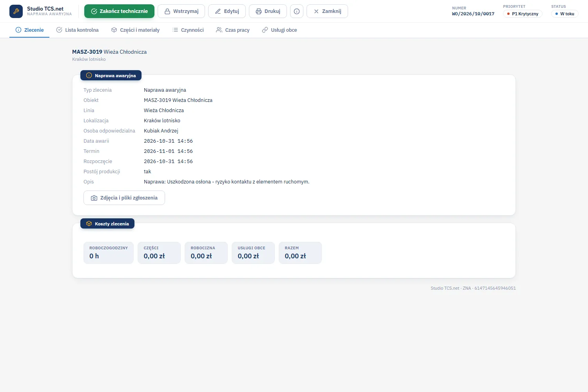Click the checkmark icon on Zakończ technicznie
Viewport: 588px width, 392px height.
coord(94,11)
